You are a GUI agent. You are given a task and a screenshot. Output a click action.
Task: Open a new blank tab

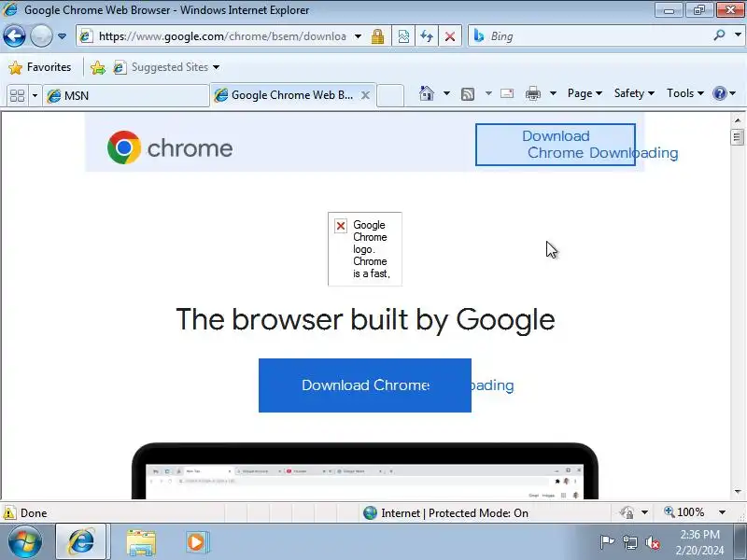[390, 95]
